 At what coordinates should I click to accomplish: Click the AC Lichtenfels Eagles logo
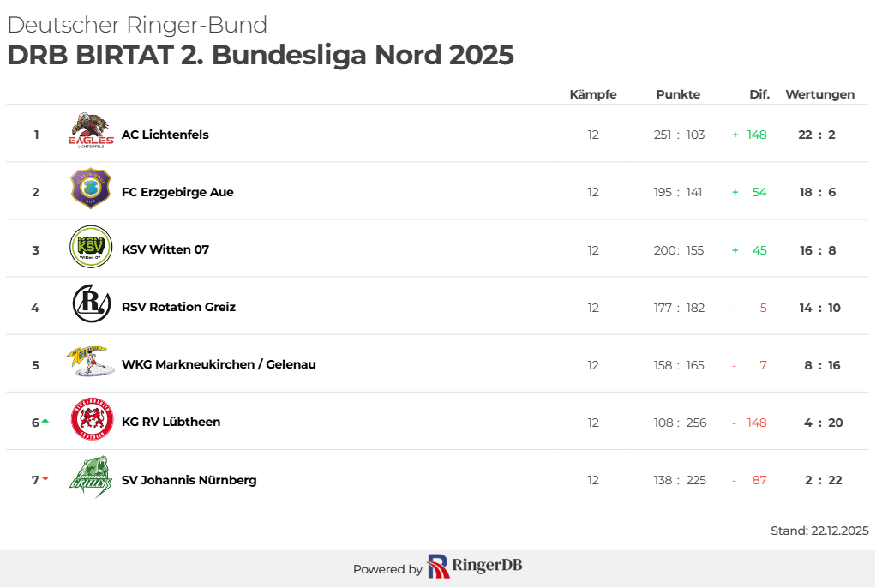tap(91, 131)
